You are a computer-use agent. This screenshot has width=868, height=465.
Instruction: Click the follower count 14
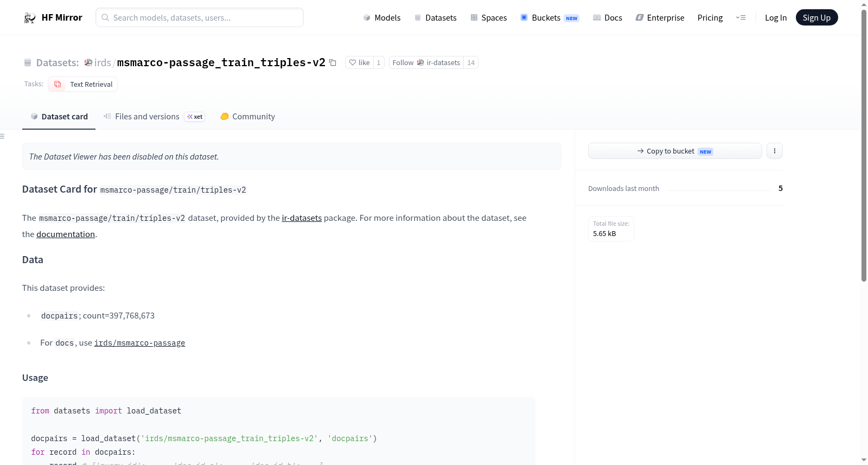click(x=471, y=62)
